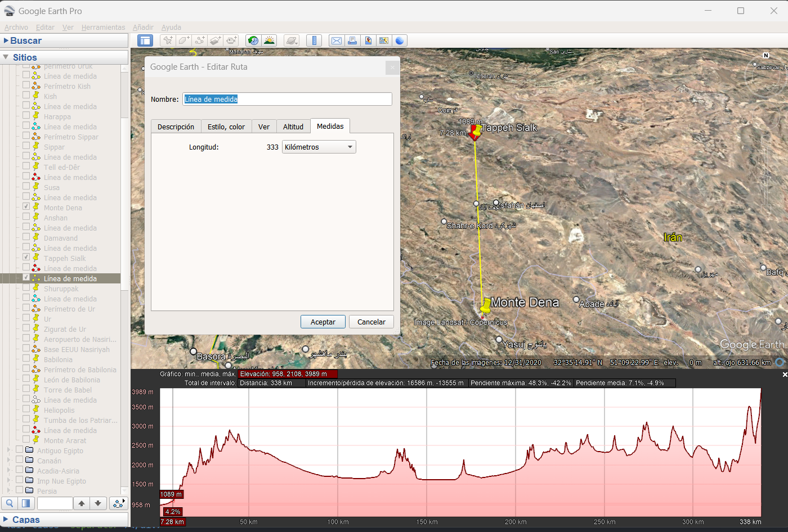Click the save image icon
The height and width of the screenshot is (532, 788).
click(368, 40)
